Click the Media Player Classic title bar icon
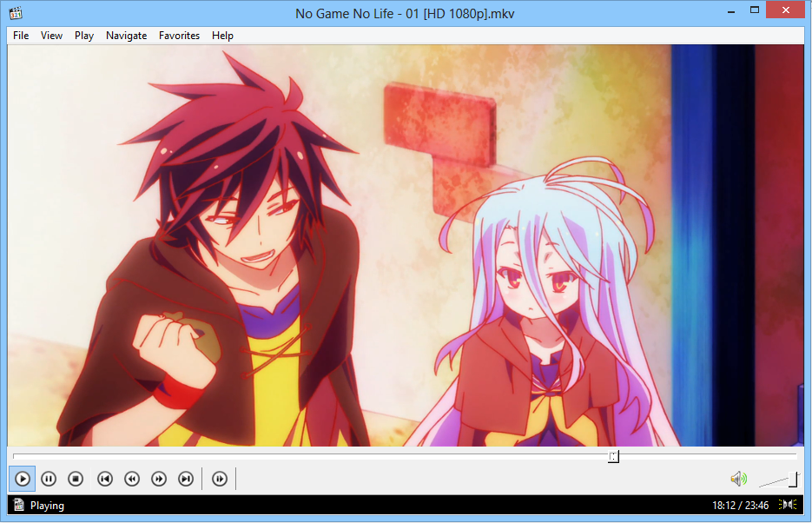The height and width of the screenshot is (523, 812). (x=16, y=13)
